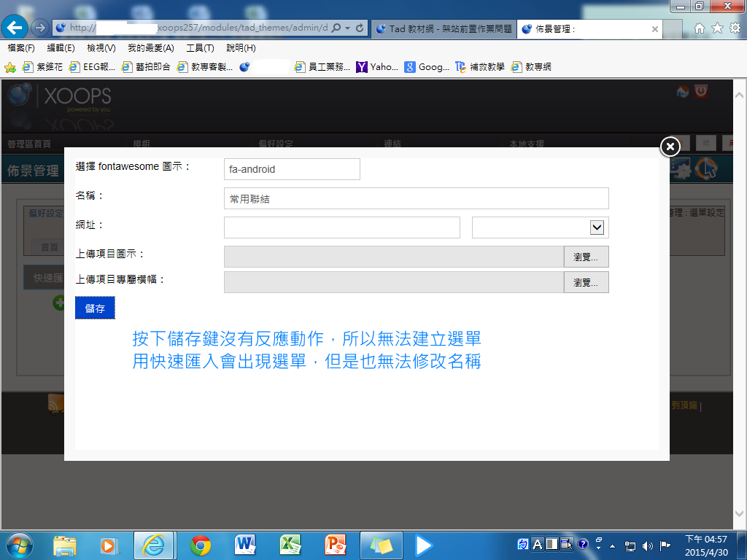Click the 名稱 text field

pos(416,198)
